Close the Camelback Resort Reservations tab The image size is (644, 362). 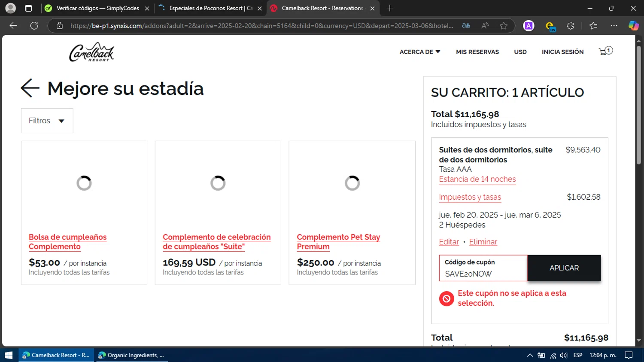coord(372,8)
